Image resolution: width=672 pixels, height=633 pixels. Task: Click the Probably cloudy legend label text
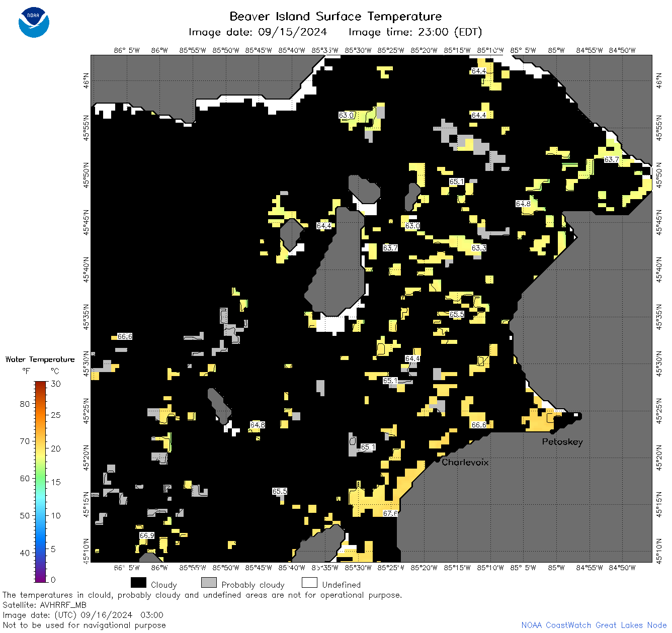click(253, 585)
